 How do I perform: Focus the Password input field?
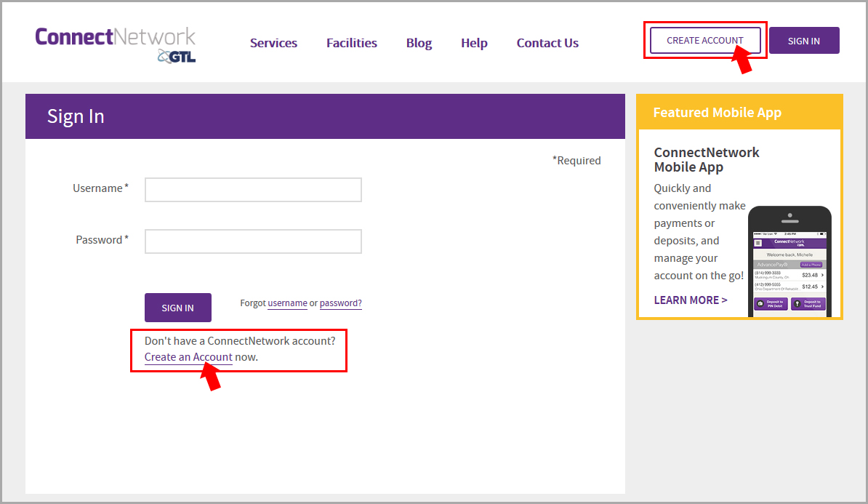(x=253, y=241)
